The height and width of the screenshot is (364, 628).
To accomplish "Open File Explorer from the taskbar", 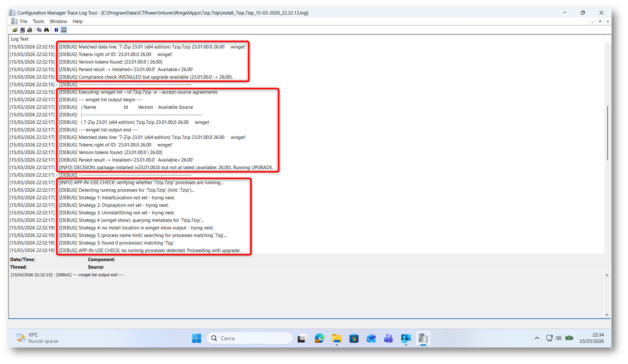I will [x=337, y=338].
